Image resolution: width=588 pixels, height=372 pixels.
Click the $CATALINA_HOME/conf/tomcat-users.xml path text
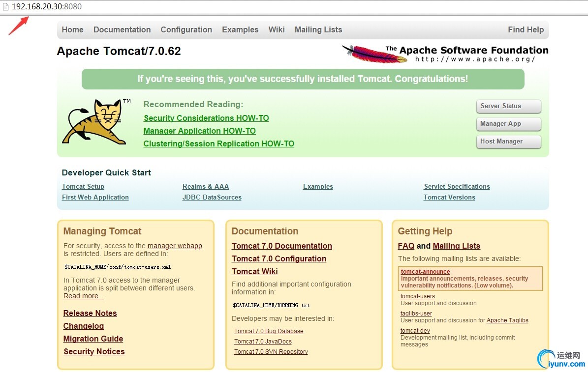118,267
